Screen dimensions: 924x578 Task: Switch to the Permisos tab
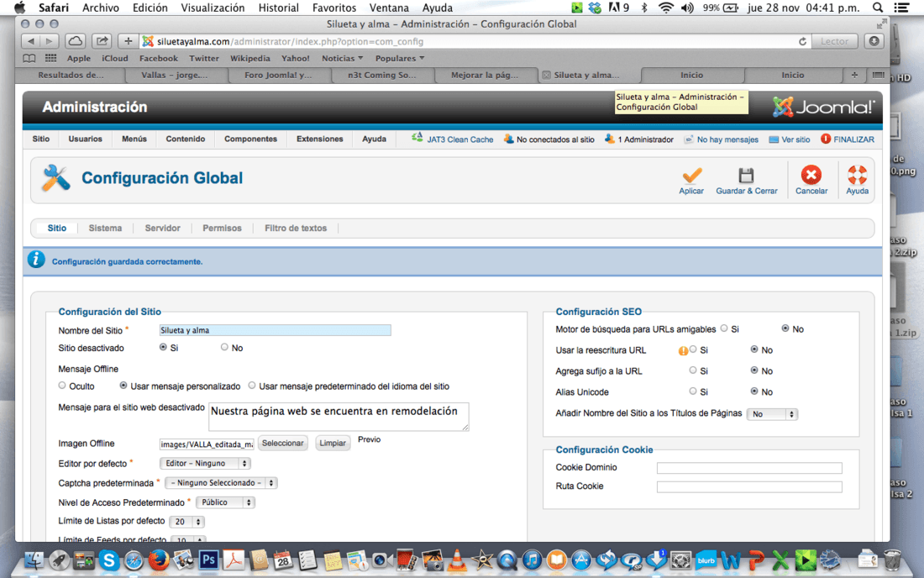pos(222,228)
